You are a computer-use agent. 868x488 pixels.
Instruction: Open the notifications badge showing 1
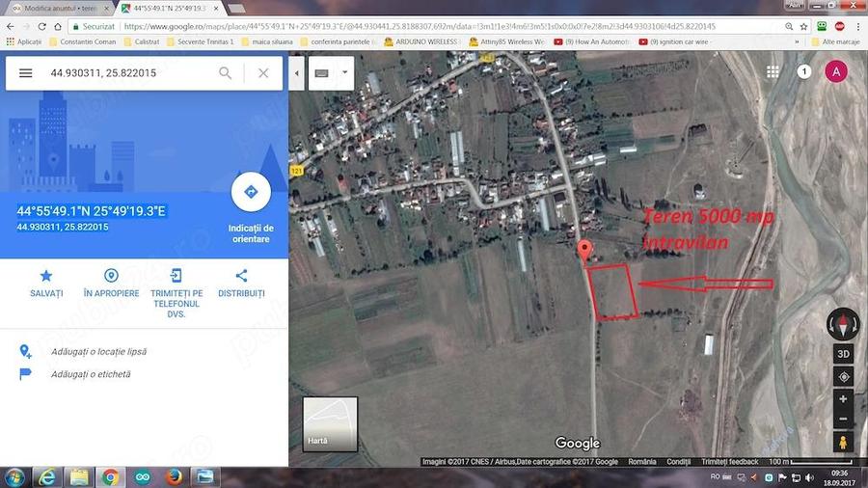pyautogui.click(x=804, y=72)
